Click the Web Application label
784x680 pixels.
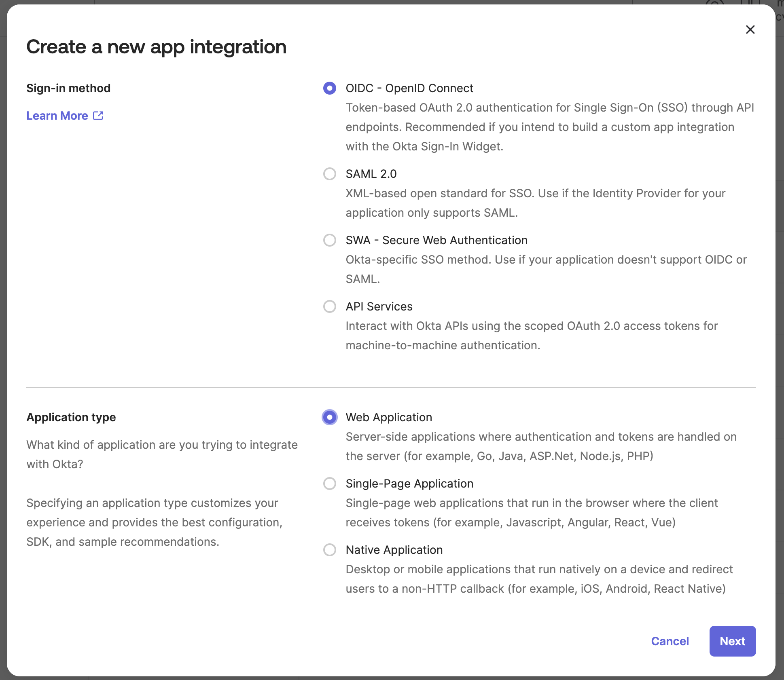click(x=388, y=417)
